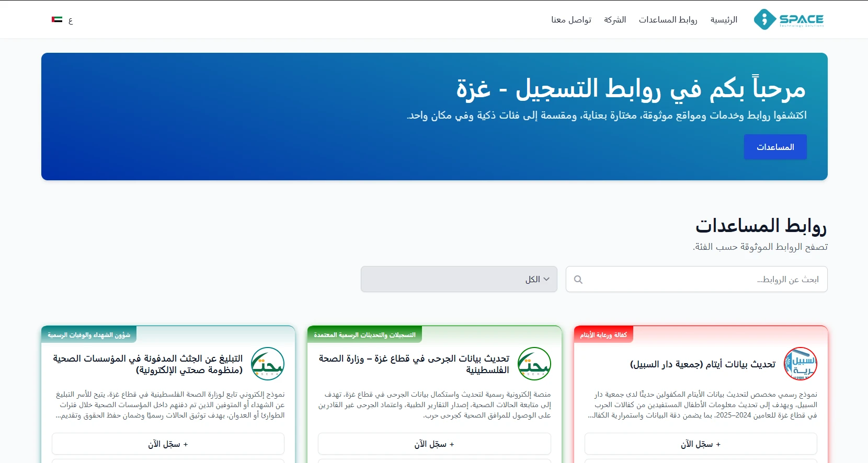The image size is (868, 463).
Task: Click Seha logo on wounded data update card
Action: pos(534,364)
